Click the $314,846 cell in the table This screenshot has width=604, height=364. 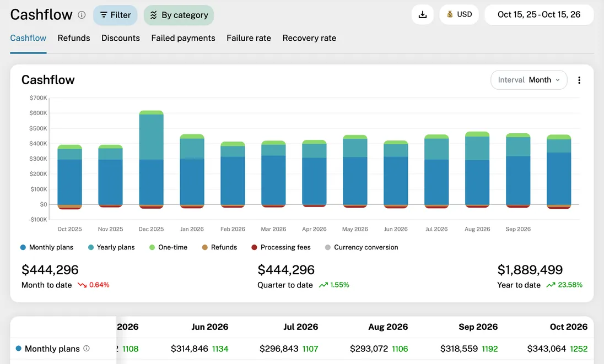point(190,349)
